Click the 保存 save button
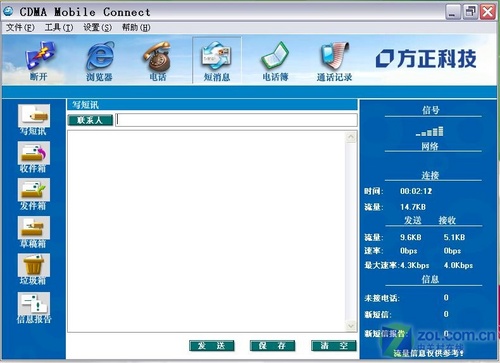This screenshot has height=363, width=500. pyautogui.click(x=273, y=346)
